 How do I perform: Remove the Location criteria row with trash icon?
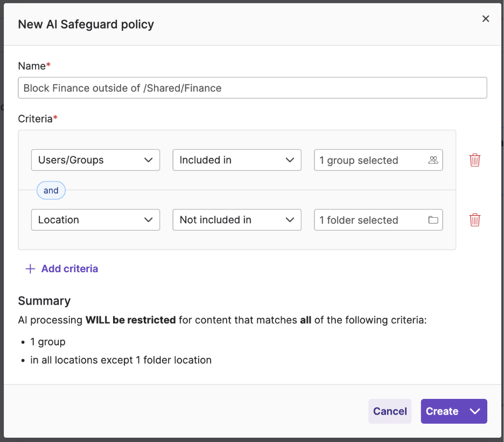[x=474, y=220]
